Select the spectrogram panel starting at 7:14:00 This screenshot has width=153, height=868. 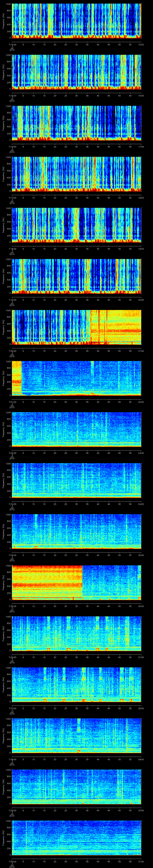(77, 21)
